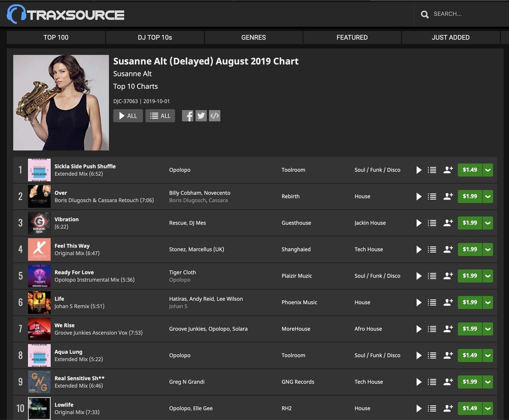Click the search magnifier icon
509x420 pixels.
pos(425,15)
